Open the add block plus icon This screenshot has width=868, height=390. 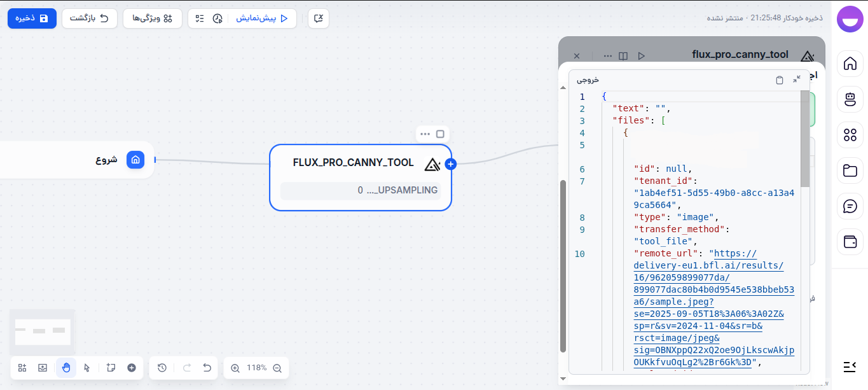click(x=131, y=368)
